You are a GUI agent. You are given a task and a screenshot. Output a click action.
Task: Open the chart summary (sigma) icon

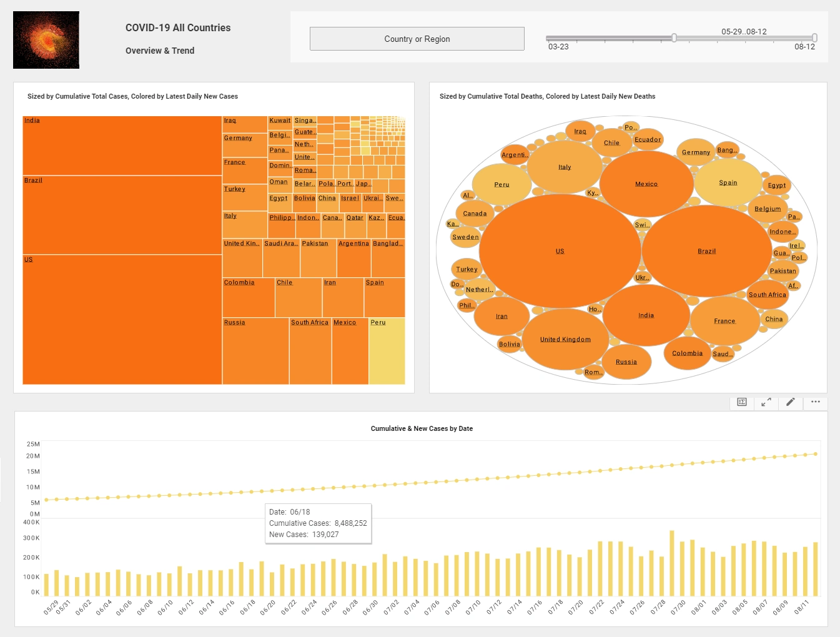[741, 403]
